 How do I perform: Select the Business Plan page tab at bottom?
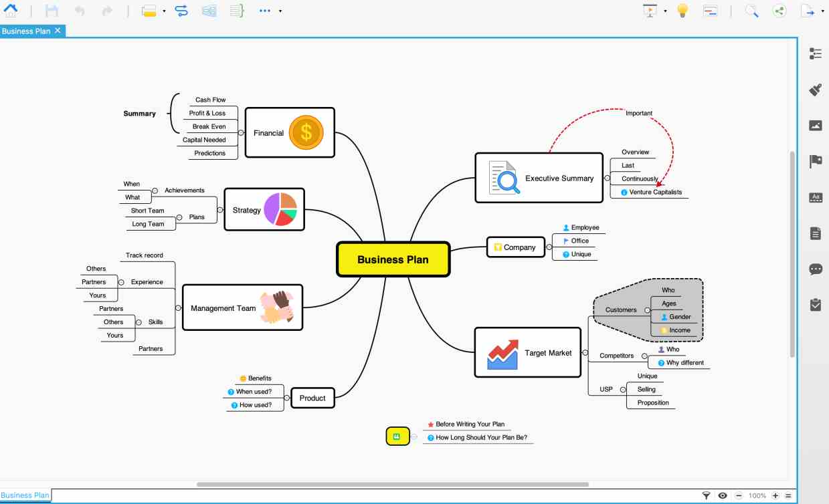(25, 495)
